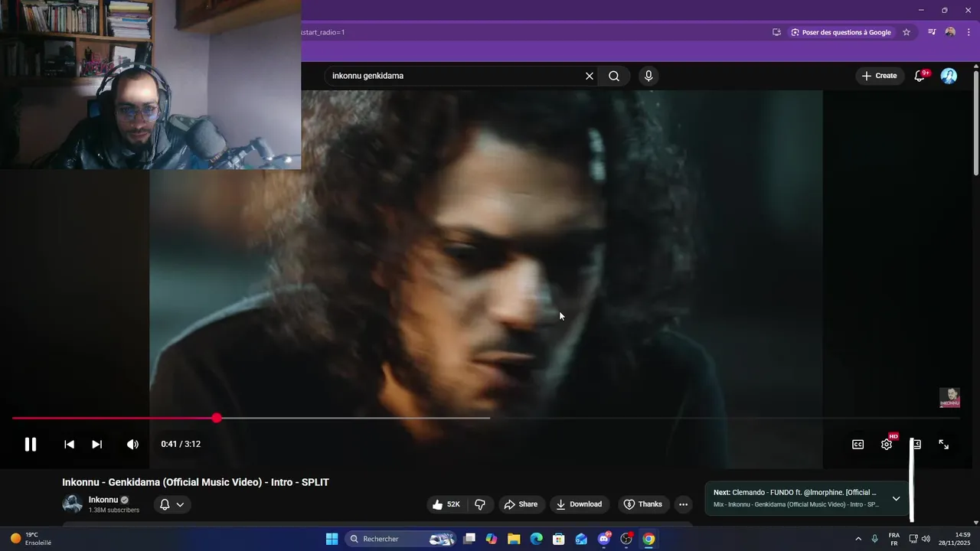This screenshot has width=980, height=551.
Task: Open the player settings gear
Action: [x=887, y=445]
